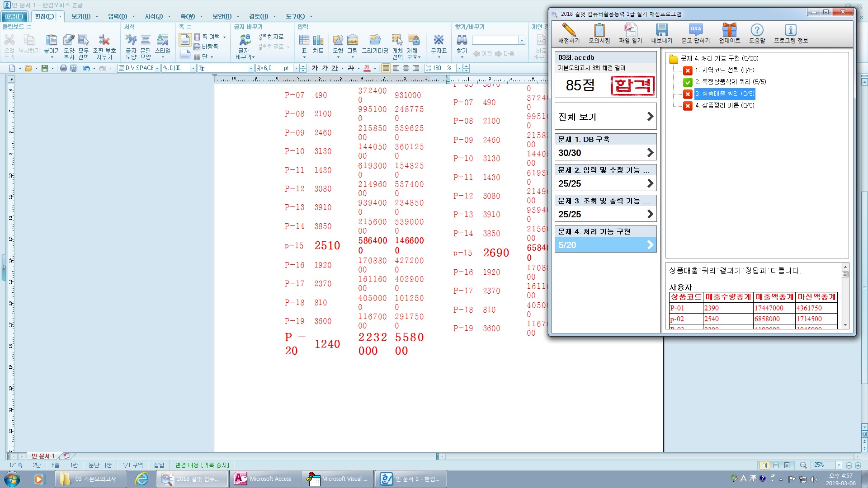Click the 찾기 binoculars icon
868x488 pixels.
462,41
